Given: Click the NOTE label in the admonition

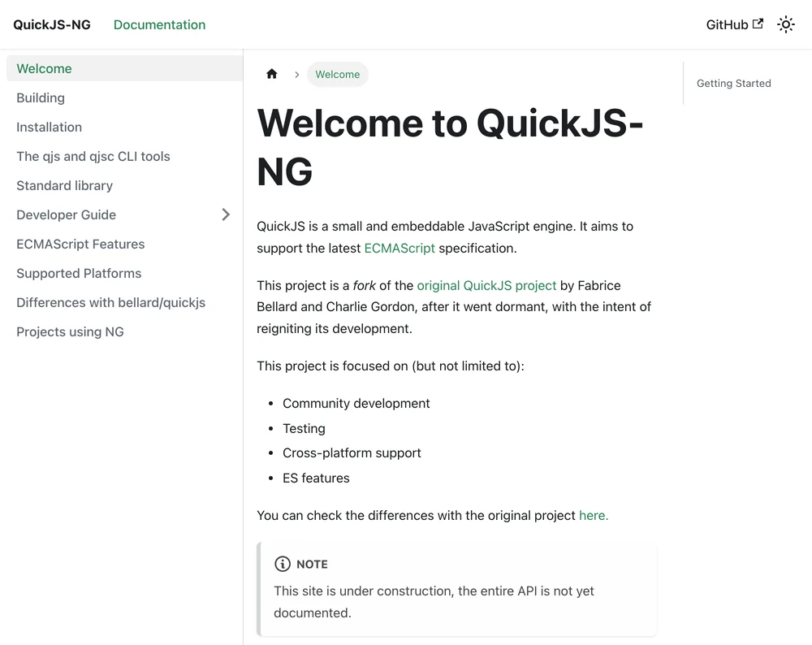Looking at the screenshot, I should point(312,565).
